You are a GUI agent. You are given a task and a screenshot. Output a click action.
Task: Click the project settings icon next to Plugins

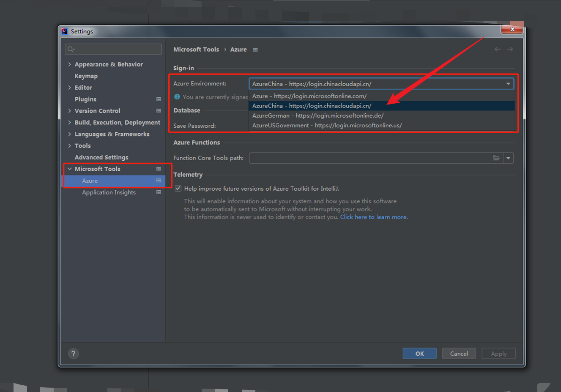(x=159, y=99)
